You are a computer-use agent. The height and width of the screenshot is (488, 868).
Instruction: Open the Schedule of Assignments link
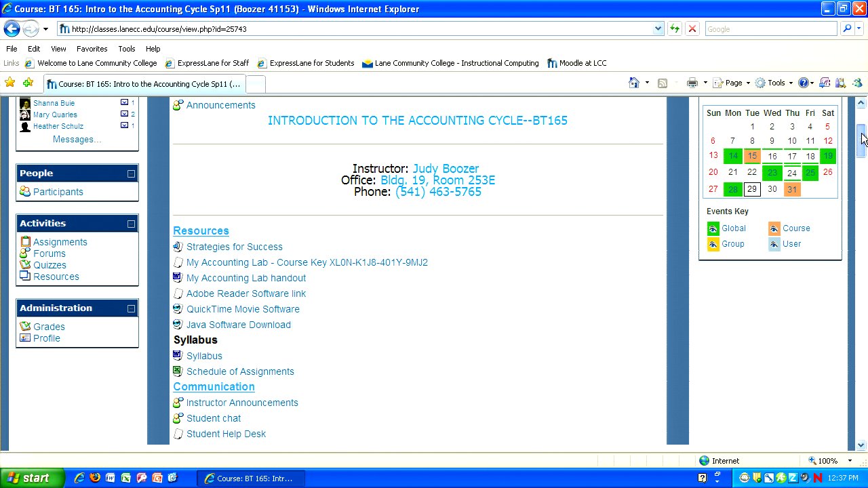tap(240, 371)
